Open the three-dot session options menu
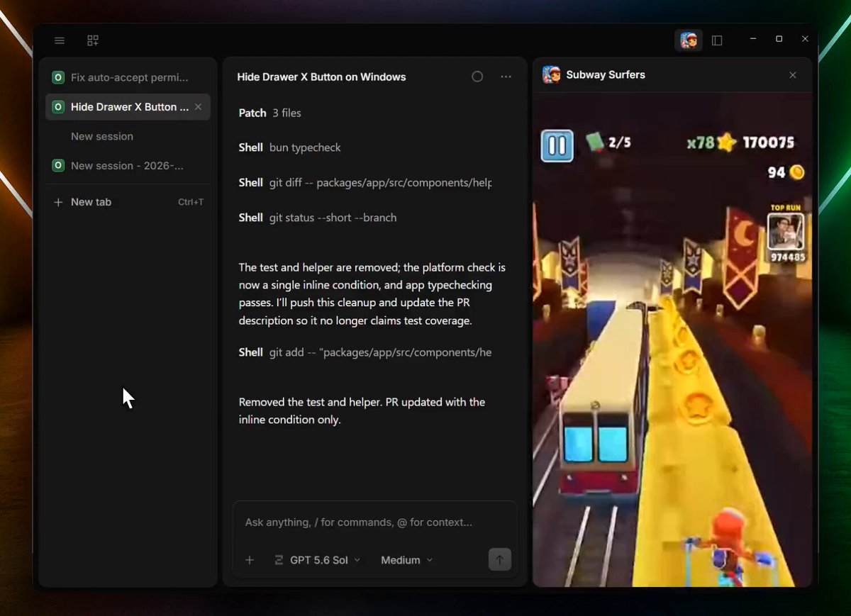The height and width of the screenshot is (616, 851). [x=506, y=77]
